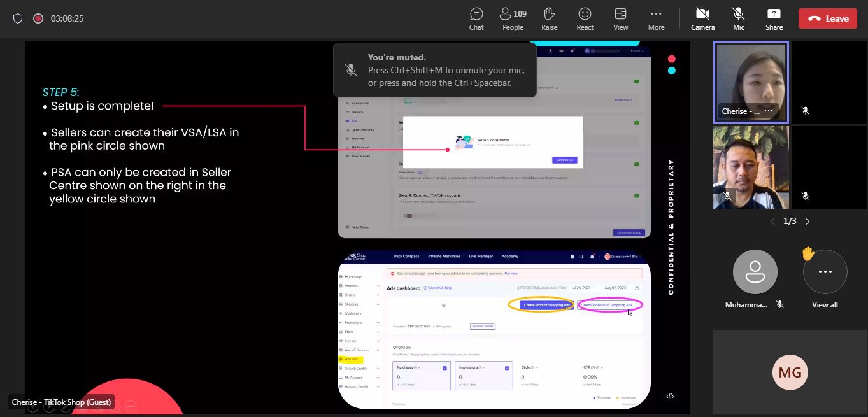Select Cherise's video thumbnail
This screenshot has width=868, height=417.
(x=751, y=82)
